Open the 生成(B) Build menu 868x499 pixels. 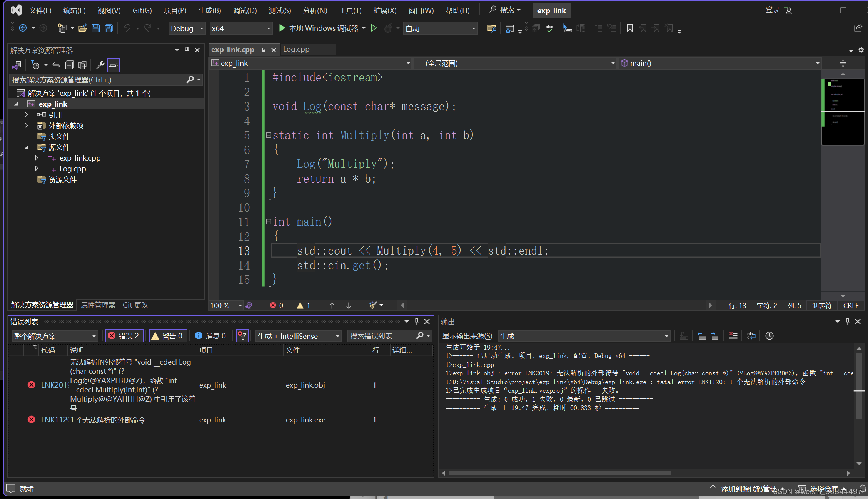pos(209,10)
